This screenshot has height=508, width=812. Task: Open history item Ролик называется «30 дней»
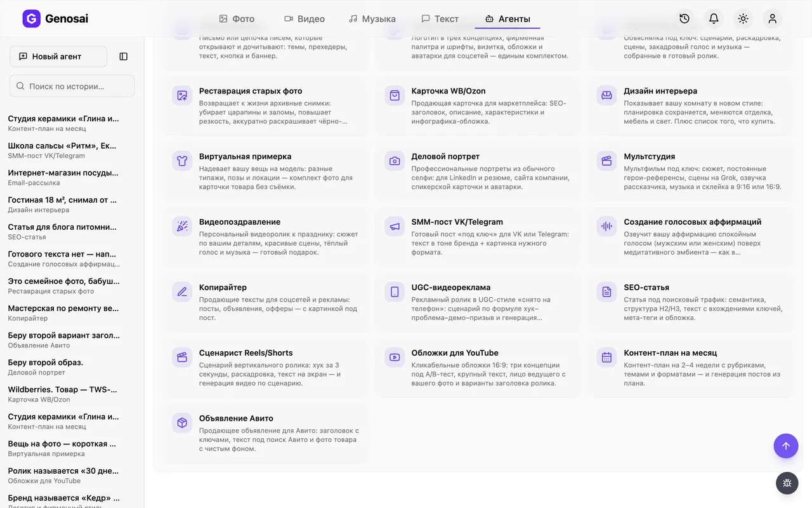63,476
